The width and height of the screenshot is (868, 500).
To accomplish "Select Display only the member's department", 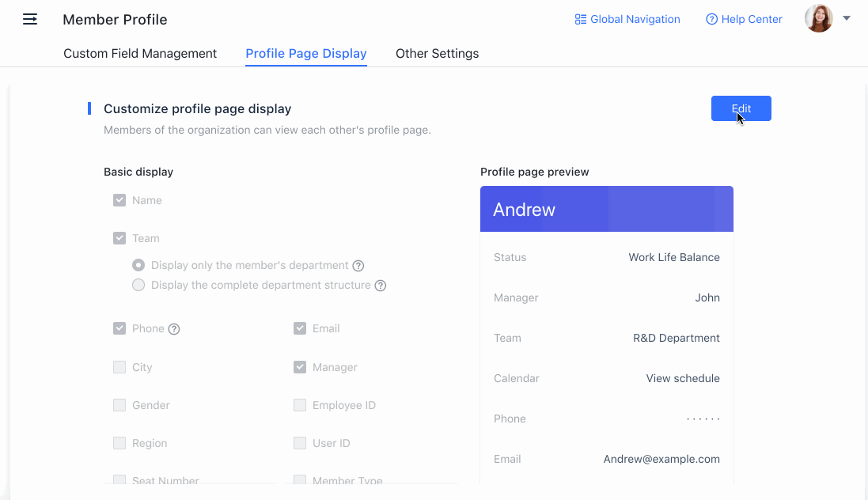I will [138, 265].
